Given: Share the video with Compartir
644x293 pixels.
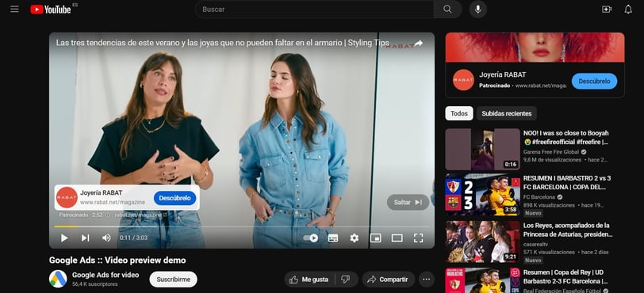Looking at the screenshot, I should (x=388, y=280).
